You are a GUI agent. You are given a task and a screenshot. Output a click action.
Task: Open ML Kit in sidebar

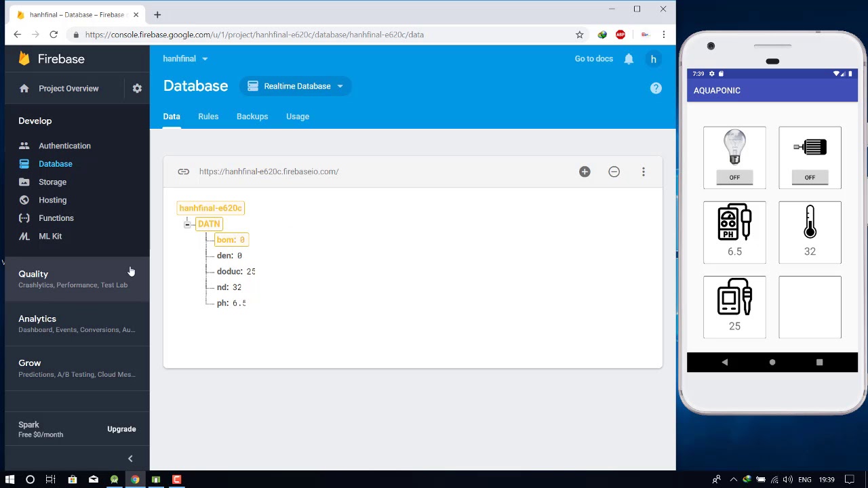coord(50,237)
